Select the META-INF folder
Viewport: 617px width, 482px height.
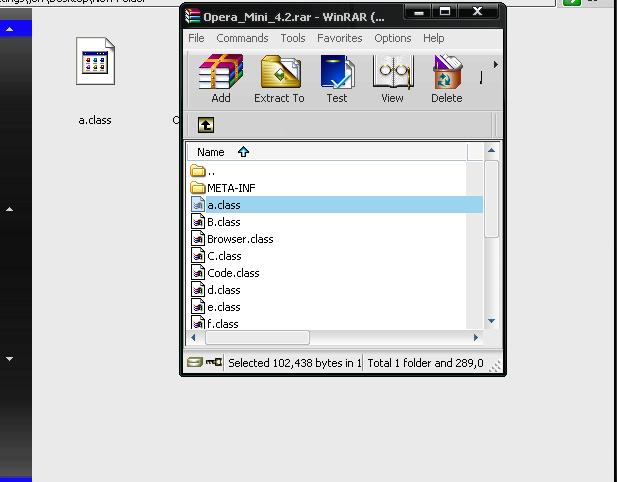click(x=334, y=188)
